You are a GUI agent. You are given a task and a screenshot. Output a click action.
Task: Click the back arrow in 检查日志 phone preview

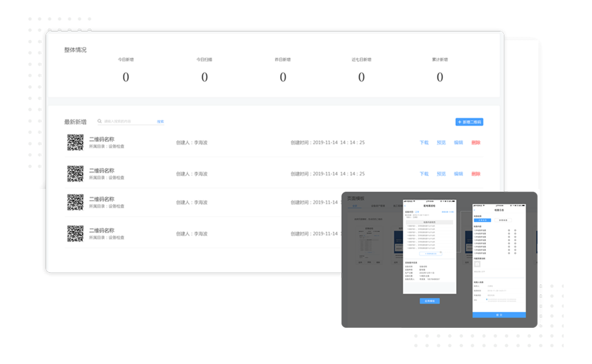(x=474, y=210)
